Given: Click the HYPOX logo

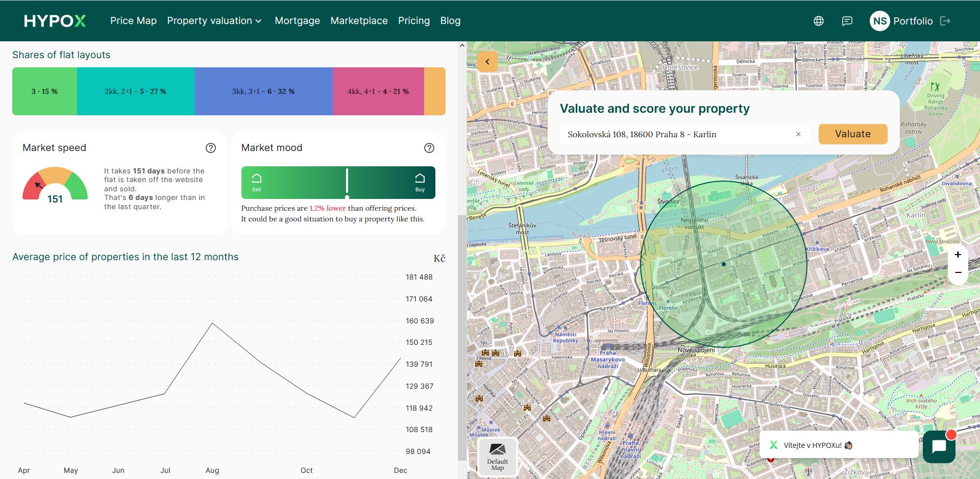Looking at the screenshot, I should [55, 21].
